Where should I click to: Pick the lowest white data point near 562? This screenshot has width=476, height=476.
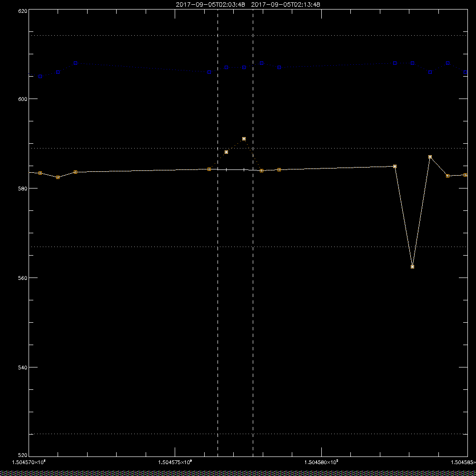click(412, 267)
